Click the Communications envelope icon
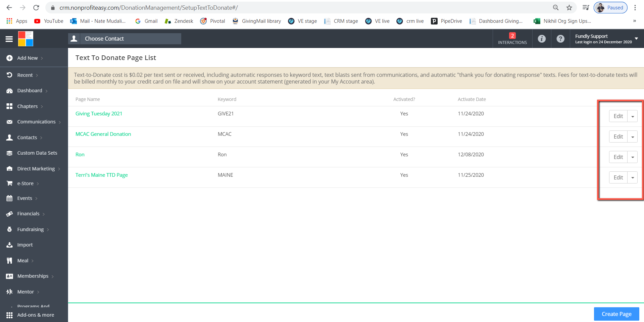 9,122
